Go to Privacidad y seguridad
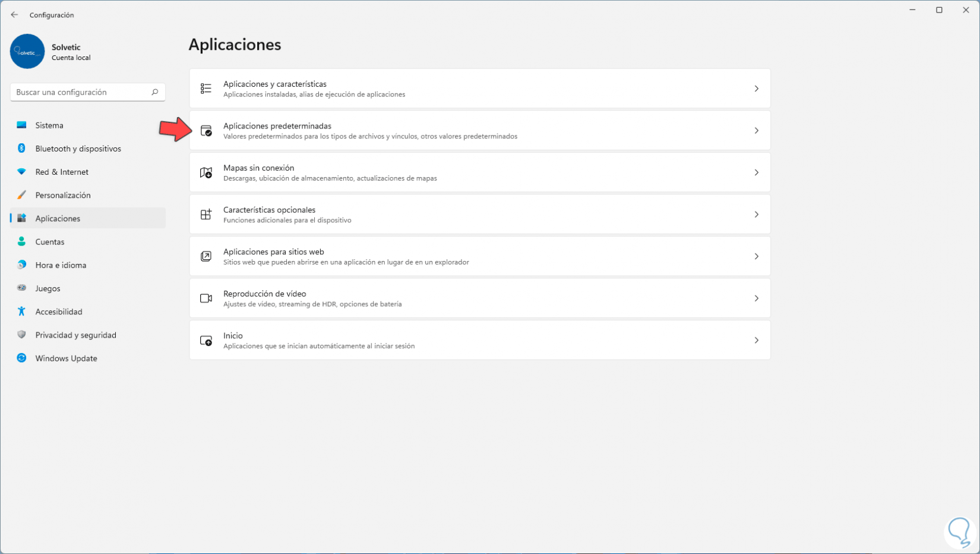 [75, 335]
